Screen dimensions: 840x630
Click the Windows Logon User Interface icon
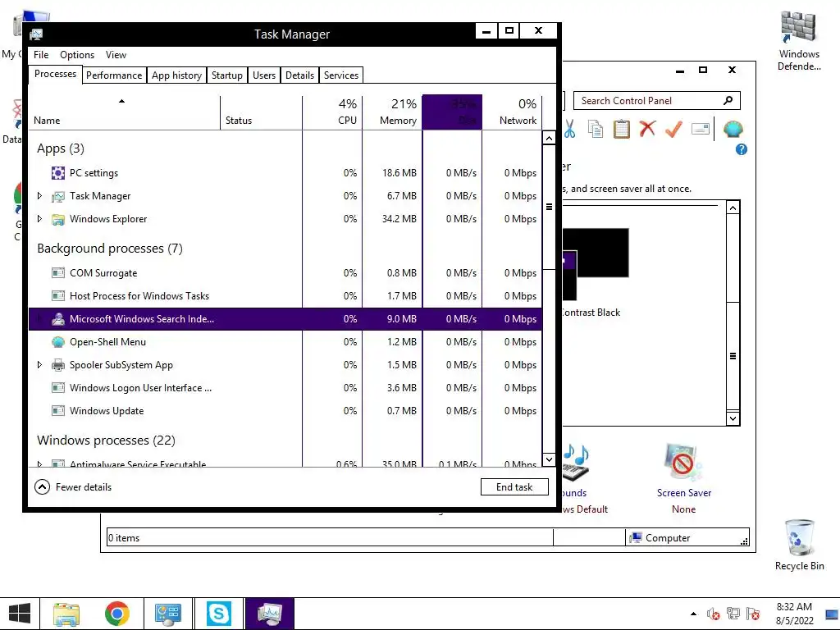pos(58,388)
